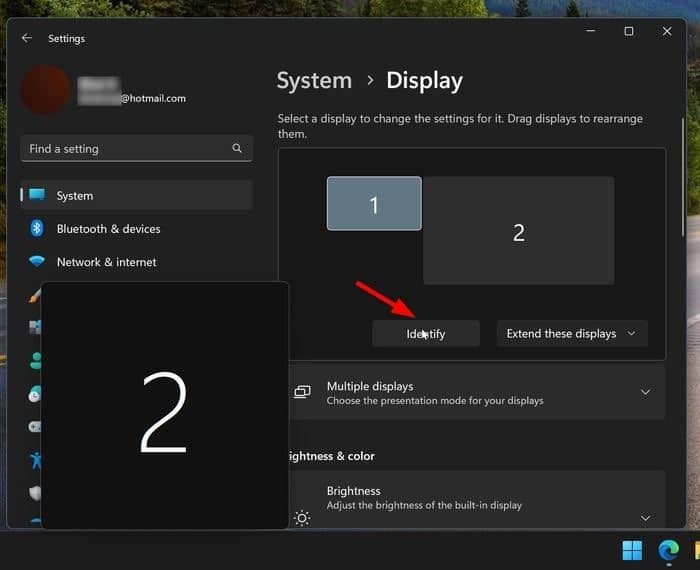700x570 pixels.
Task: Click the Multiple displays icon
Action: click(302, 392)
